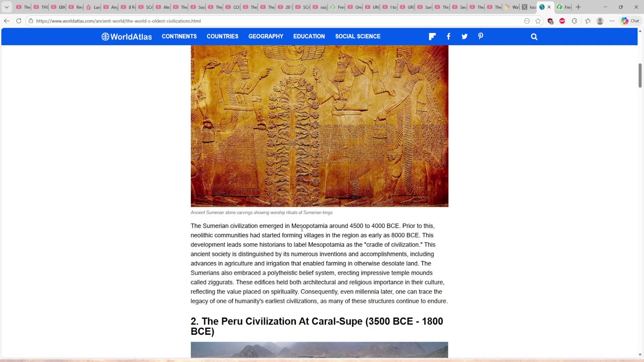Close the active WorldAtlas tab
The width and height of the screenshot is (644, 362).
click(x=549, y=7)
